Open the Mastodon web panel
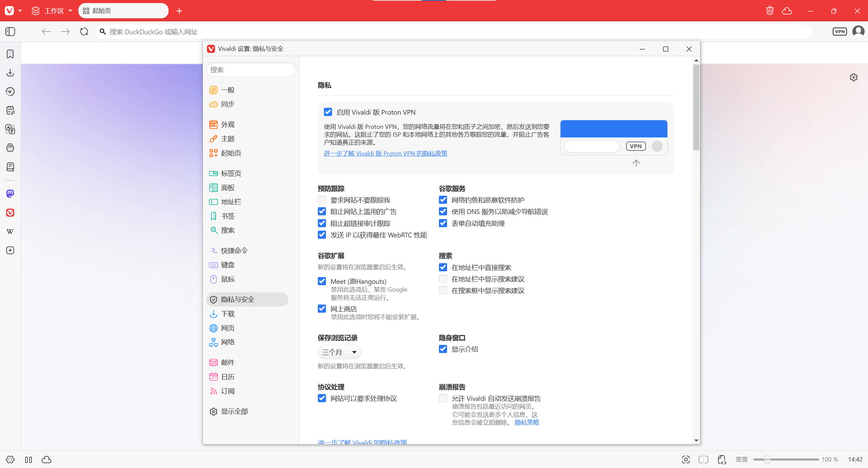Screen dimensions: 868x468 click(10, 194)
